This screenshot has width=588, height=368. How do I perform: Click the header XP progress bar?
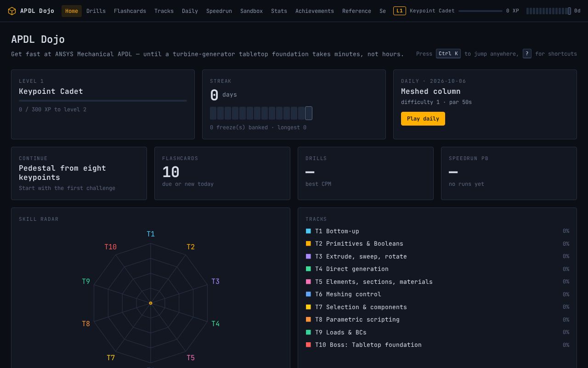click(x=481, y=11)
